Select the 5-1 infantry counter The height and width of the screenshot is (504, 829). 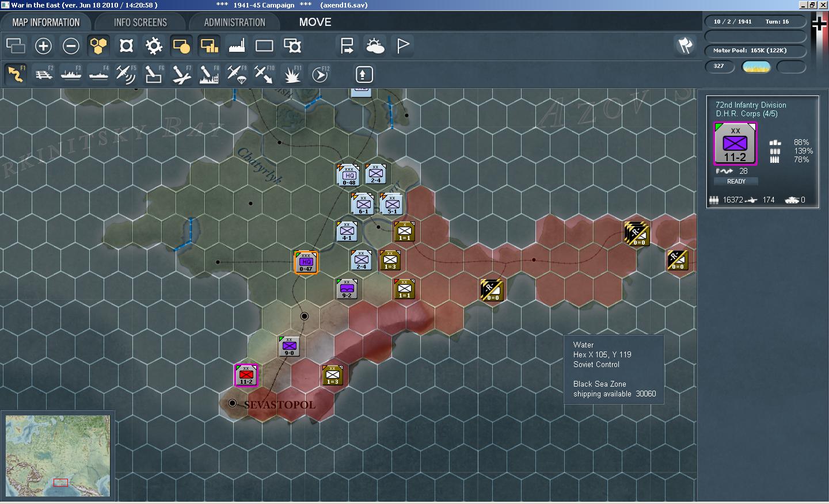point(391,204)
